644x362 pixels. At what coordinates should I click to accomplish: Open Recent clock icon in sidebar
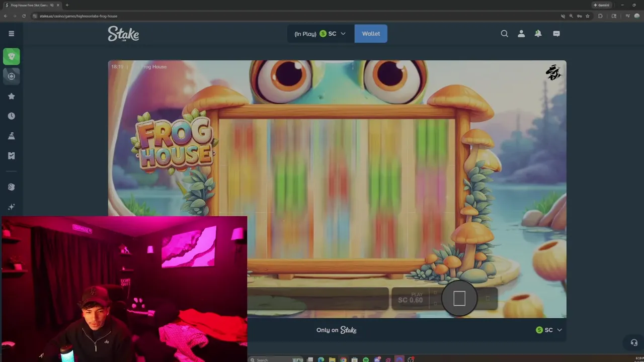tap(11, 116)
